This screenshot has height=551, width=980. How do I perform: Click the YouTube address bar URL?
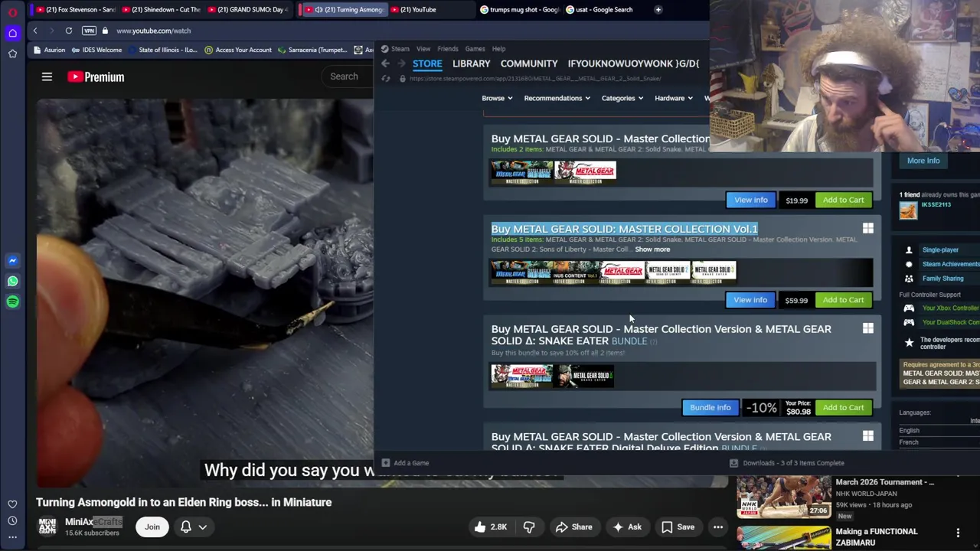point(153,31)
